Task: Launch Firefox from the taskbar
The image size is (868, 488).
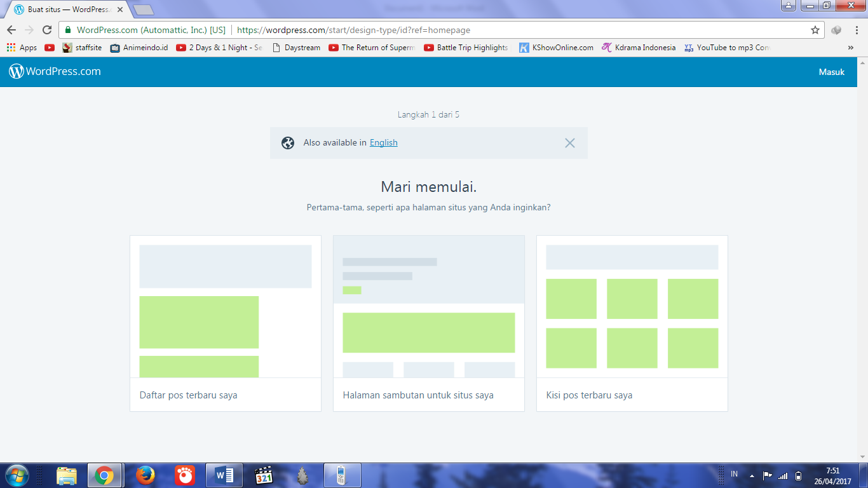Action: pyautogui.click(x=146, y=475)
